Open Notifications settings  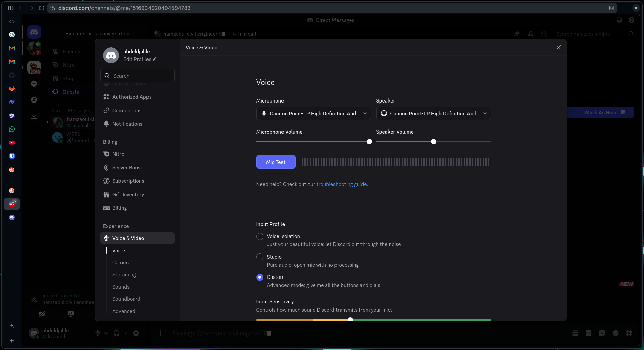click(x=137, y=124)
